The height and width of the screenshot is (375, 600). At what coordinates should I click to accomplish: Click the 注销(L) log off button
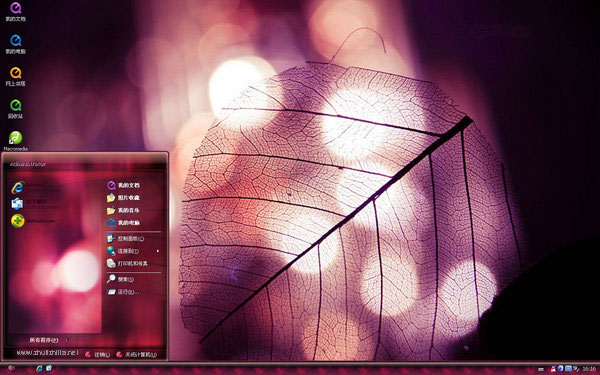(98, 355)
